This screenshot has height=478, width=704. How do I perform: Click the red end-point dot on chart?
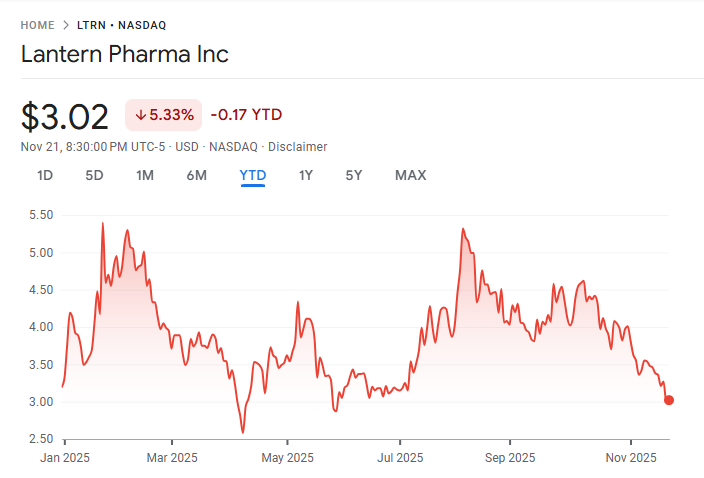click(x=669, y=400)
